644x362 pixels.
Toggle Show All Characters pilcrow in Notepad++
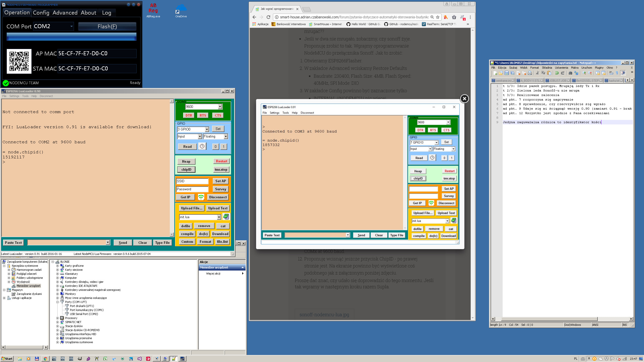[x=617, y=73]
